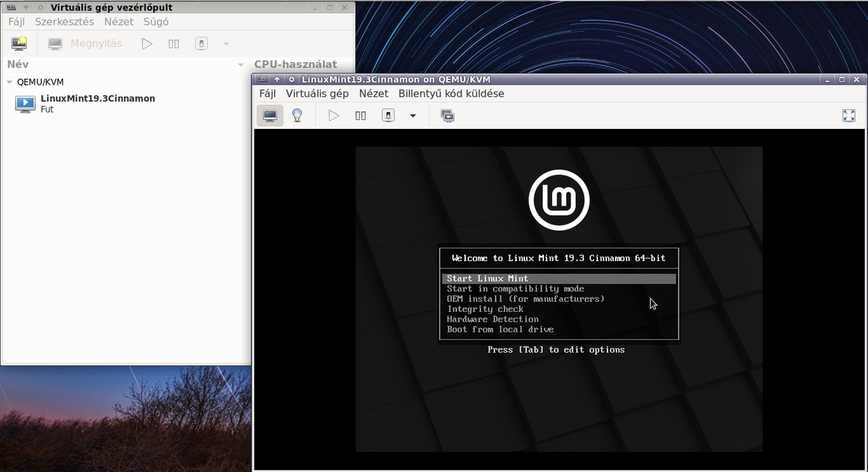
Task: Click the stick dot icon in manager titlebar
Action: (41, 7)
